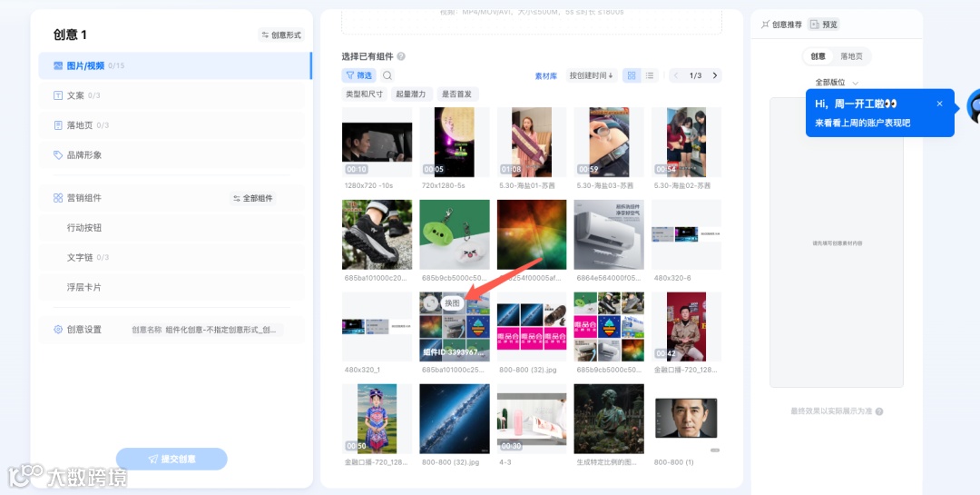Select the 5.30-海盐01-苏茜 video thumbnail
This screenshot has height=495, width=980.
[532, 142]
